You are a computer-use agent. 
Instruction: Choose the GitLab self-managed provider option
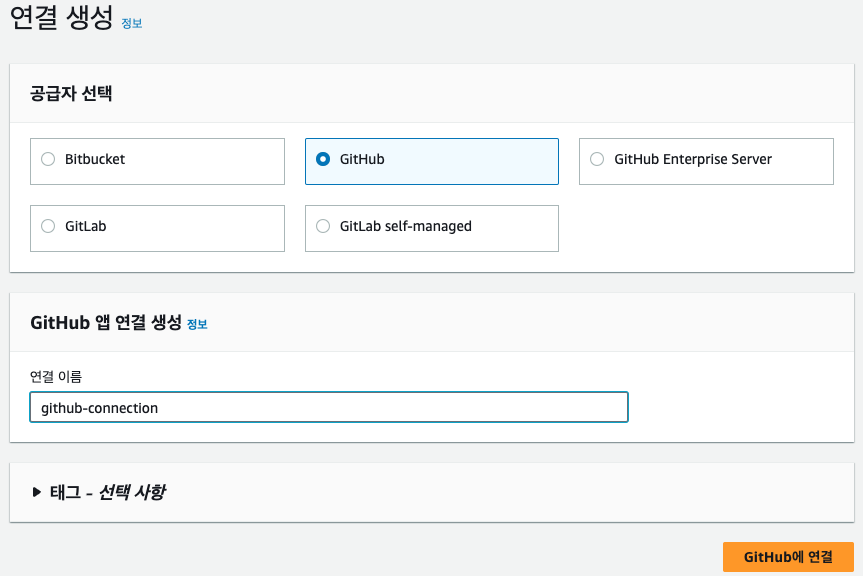point(432,228)
